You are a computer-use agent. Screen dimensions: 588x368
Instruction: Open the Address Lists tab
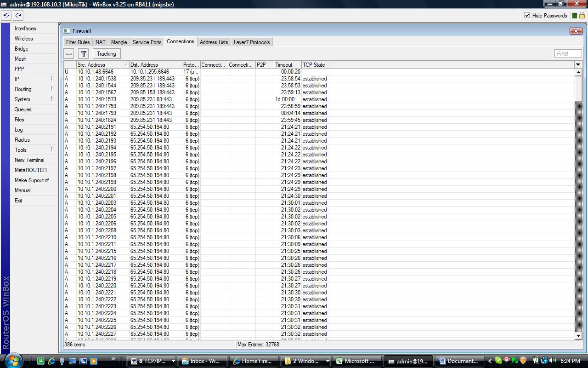214,42
